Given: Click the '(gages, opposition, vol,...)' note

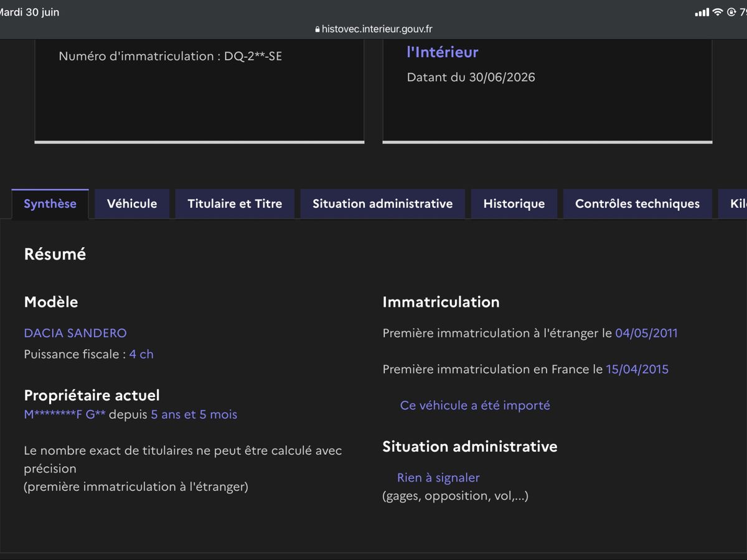Looking at the screenshot, I should pyautogui.click(x=455, y=496).
